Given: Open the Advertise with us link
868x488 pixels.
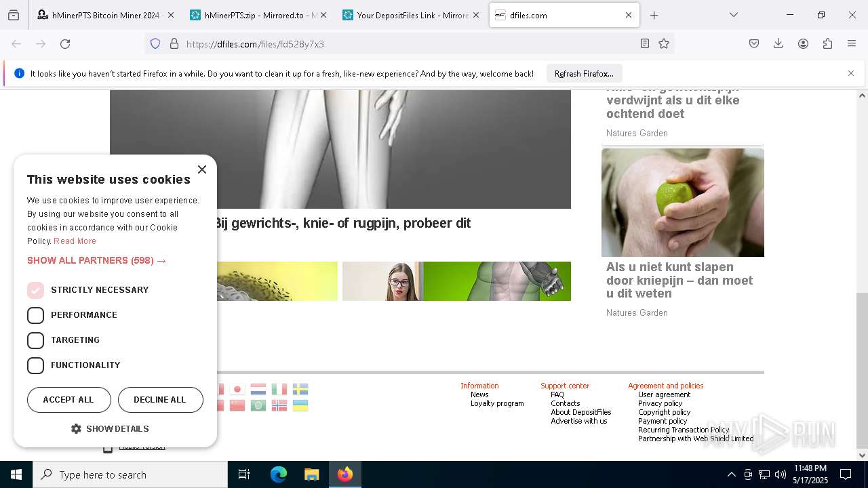Looking at the screenshot, I should [x=578, y=421].
